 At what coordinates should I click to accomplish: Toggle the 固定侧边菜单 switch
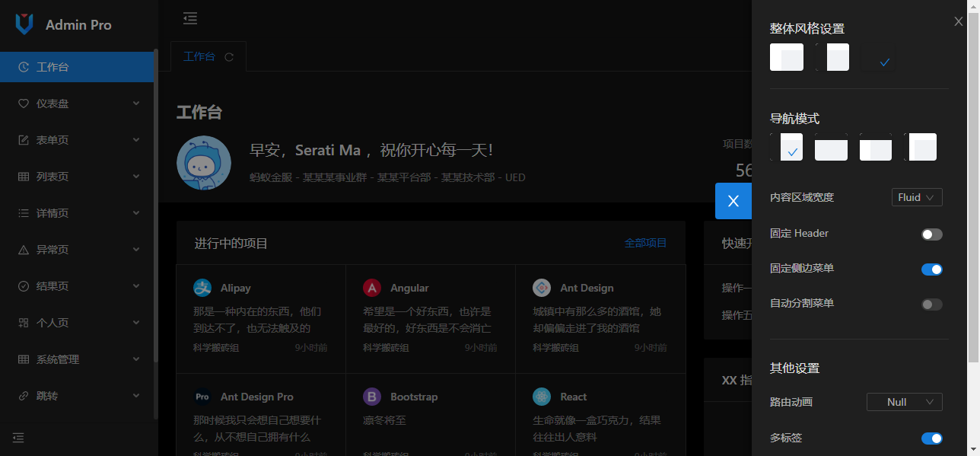932,269
